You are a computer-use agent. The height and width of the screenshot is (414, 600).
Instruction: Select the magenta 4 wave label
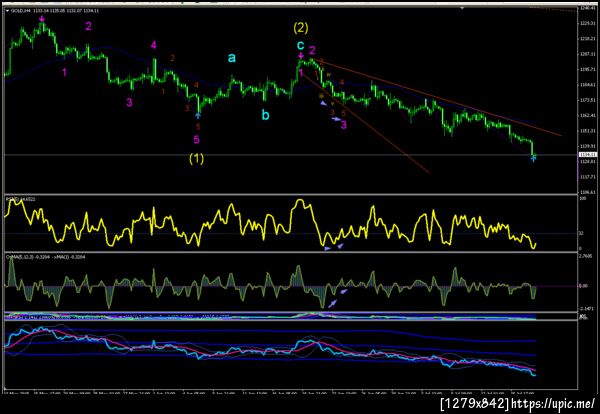click(153, 45)
